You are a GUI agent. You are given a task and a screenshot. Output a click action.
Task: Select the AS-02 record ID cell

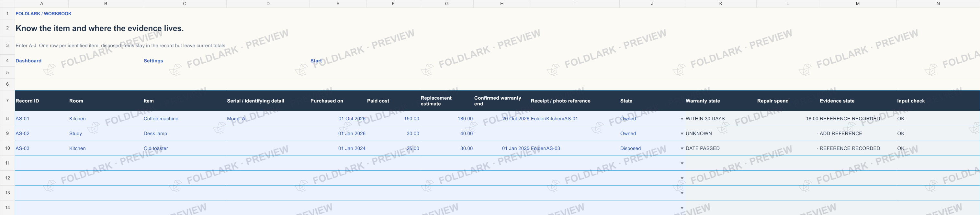[41, 133]
